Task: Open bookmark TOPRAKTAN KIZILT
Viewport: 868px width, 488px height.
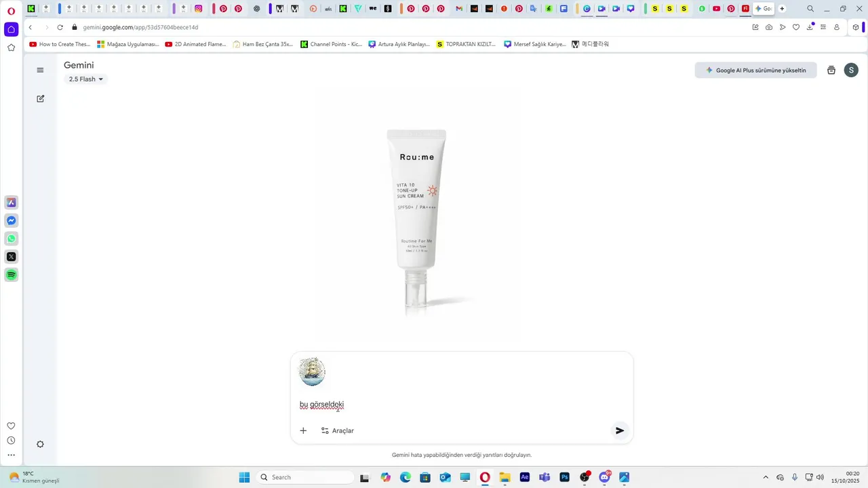Action: click(x=467, y=44)
